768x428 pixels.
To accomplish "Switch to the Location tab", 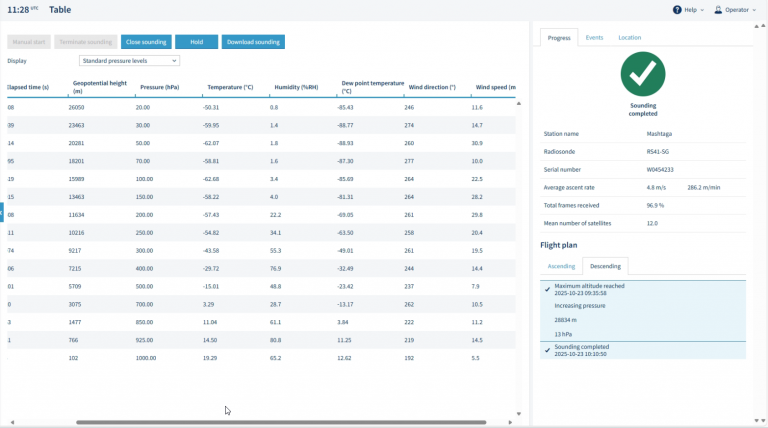I will click(x=629, y=38).
